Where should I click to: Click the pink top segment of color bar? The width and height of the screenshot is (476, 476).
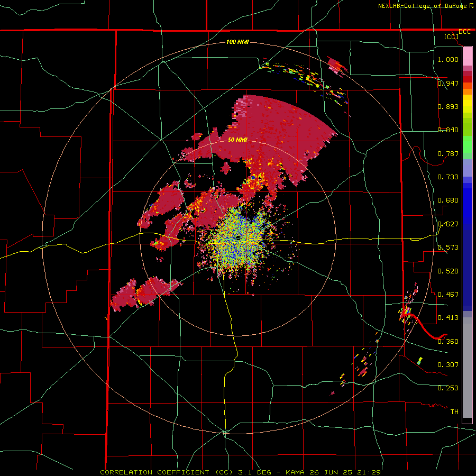pyautogui.click(x=467, y=56)
